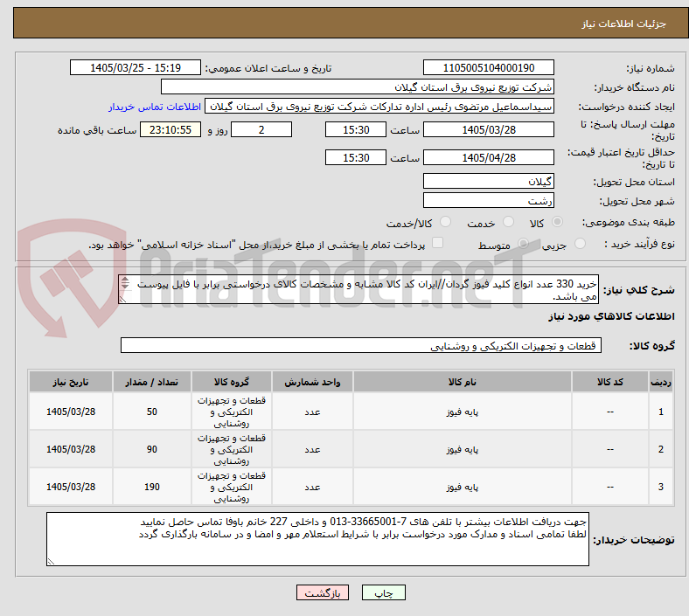
Task: Toggle the Islamic treasury payment checkbox
Action: (x=438, y=243)
